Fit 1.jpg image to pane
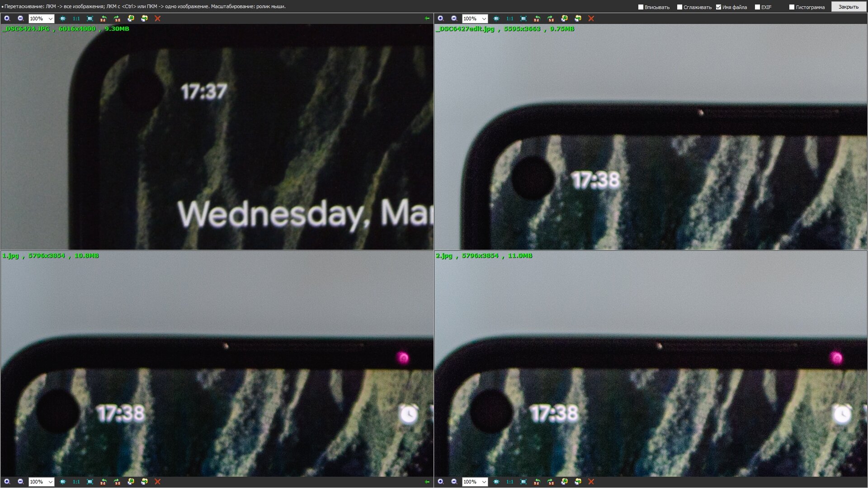The image size is (868, 488). point(63,482)
